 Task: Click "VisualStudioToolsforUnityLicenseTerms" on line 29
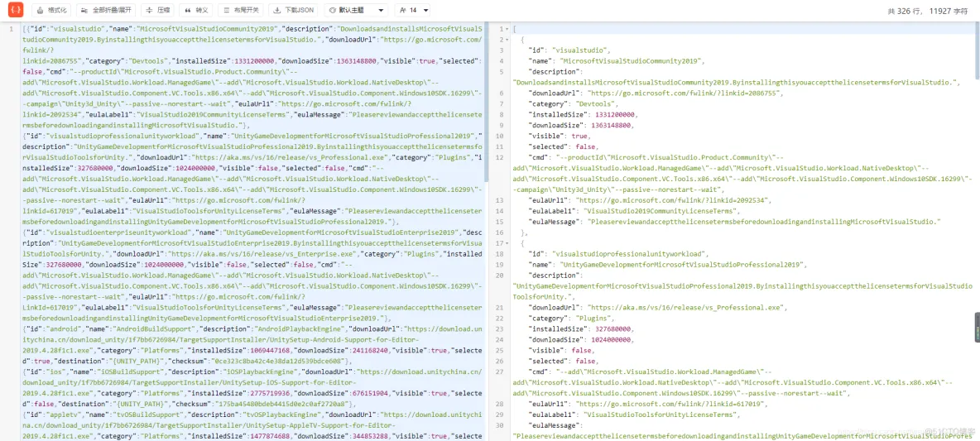tap(658, 415)
